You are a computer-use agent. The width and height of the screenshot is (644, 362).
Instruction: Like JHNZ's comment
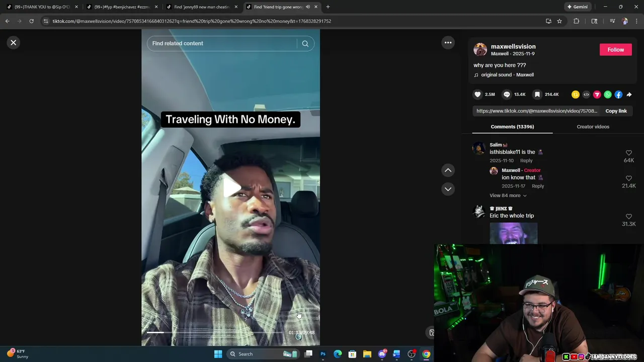629,217
